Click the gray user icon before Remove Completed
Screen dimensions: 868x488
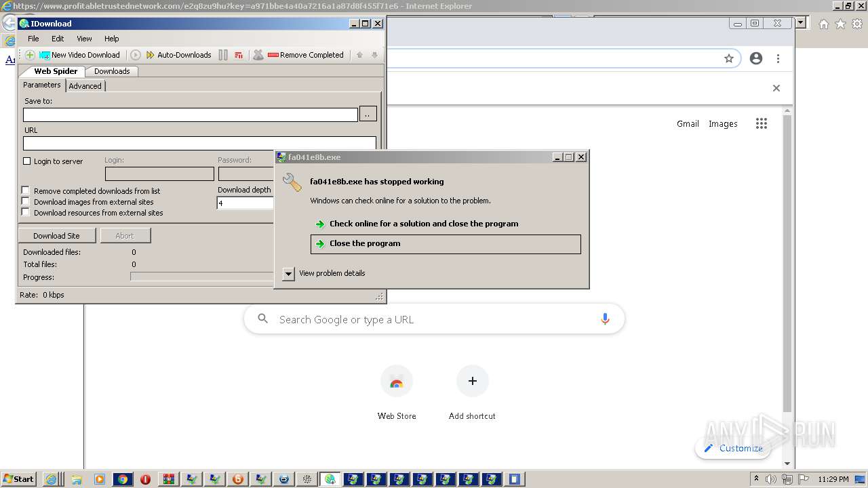(x=258, y=55)
